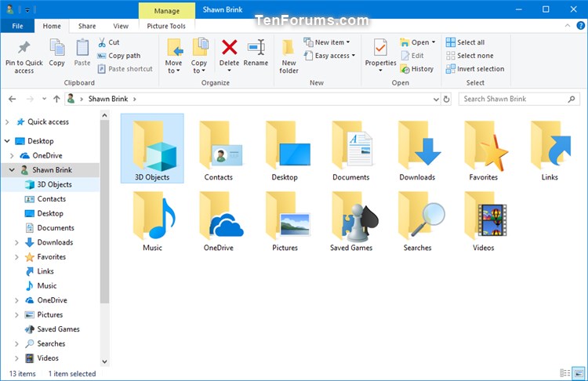Select the Downloads folder in file pane
This screenshot has width=588, height=381.
pos(417,149)
